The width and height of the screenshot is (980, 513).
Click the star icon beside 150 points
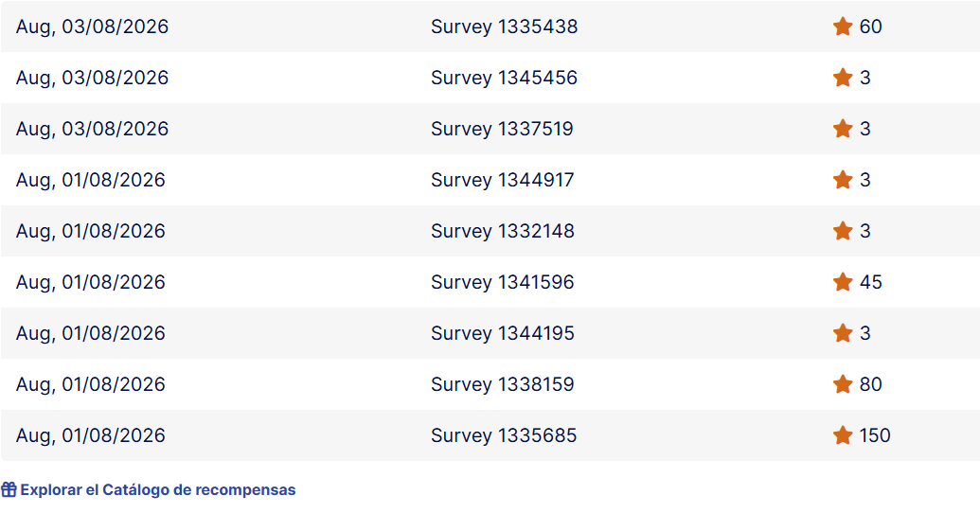pos(843,435)
